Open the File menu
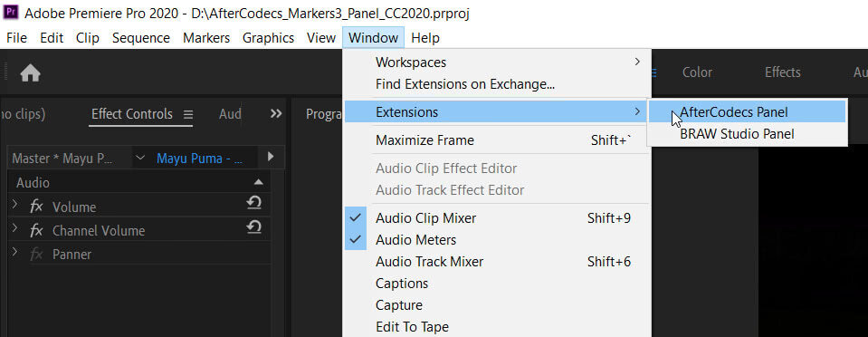 pos(16,38)
